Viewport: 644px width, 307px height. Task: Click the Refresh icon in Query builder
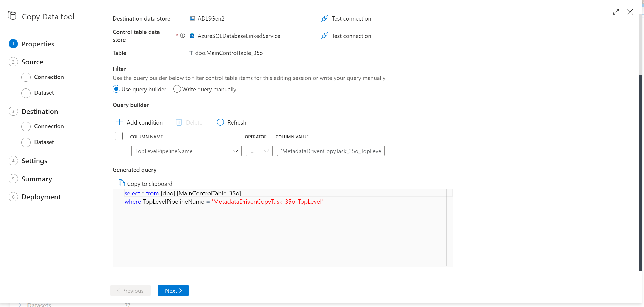pyautogui.click(x=220, y=122)
